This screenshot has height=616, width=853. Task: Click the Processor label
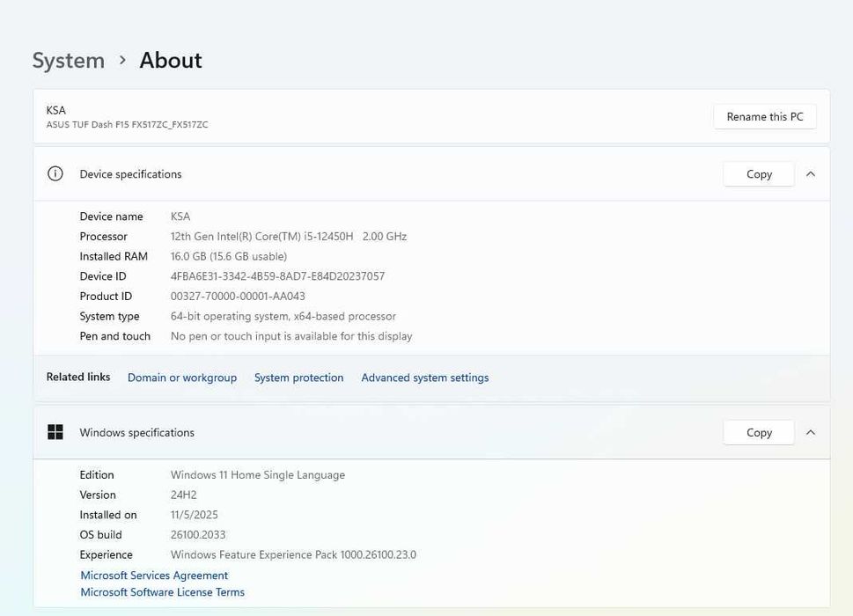(x=103, y=237)
